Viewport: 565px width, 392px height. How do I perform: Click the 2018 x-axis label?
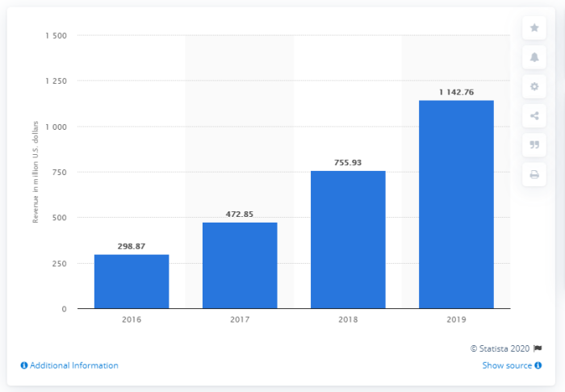[x=348, y=319]
